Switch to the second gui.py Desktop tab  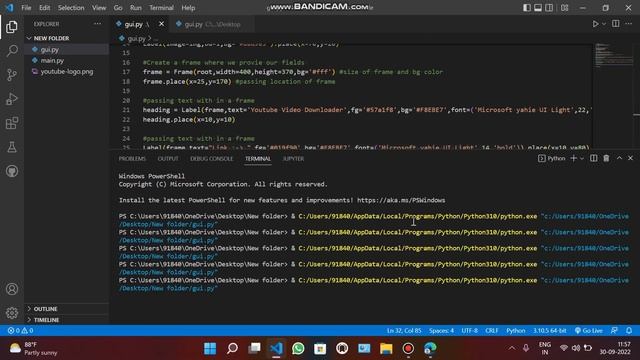pos(212,24)
